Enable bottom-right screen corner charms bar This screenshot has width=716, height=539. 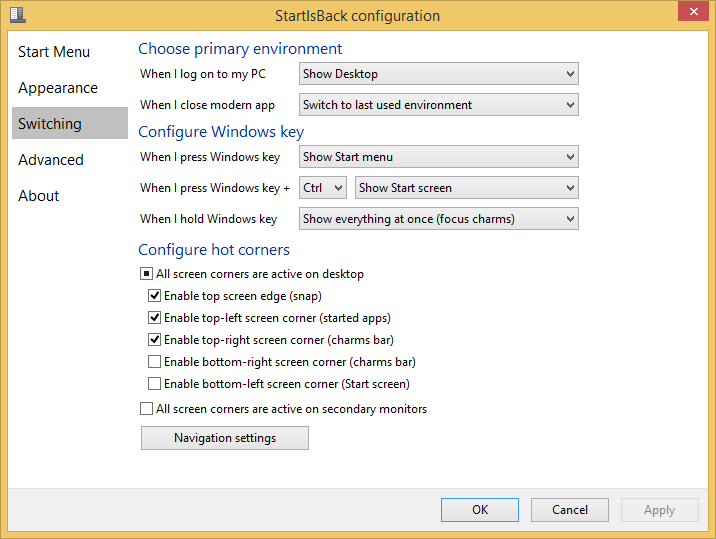click(x=155, y=362)
